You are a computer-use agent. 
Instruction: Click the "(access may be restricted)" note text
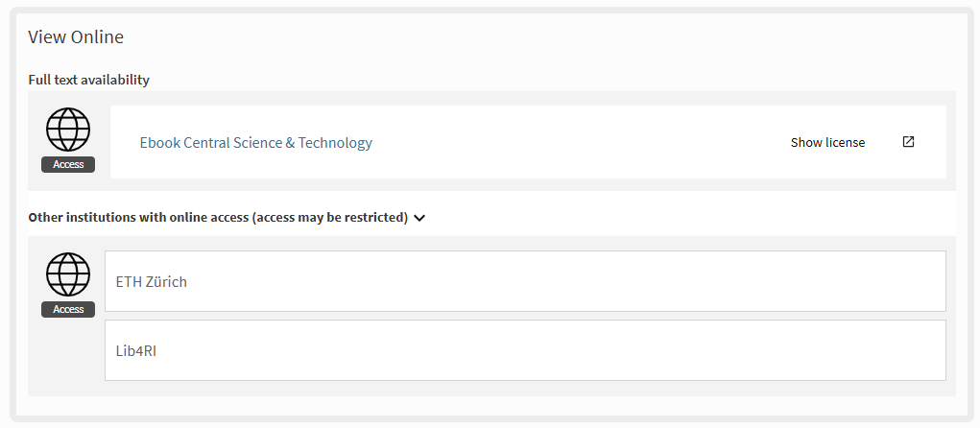click(330, 218)
